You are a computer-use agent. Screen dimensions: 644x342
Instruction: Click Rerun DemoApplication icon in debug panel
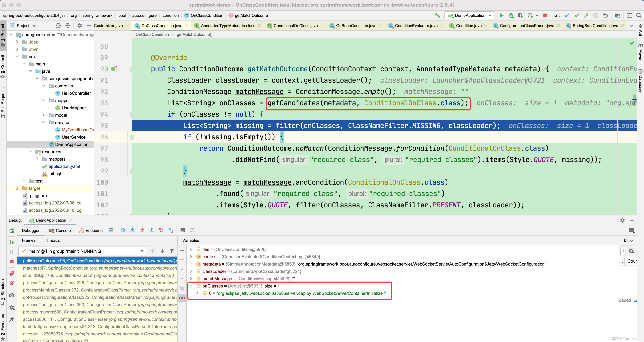tap(12, 231)
